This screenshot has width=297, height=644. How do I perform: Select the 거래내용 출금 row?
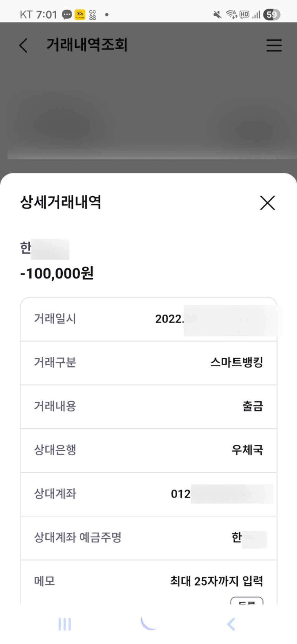point(148,406)
